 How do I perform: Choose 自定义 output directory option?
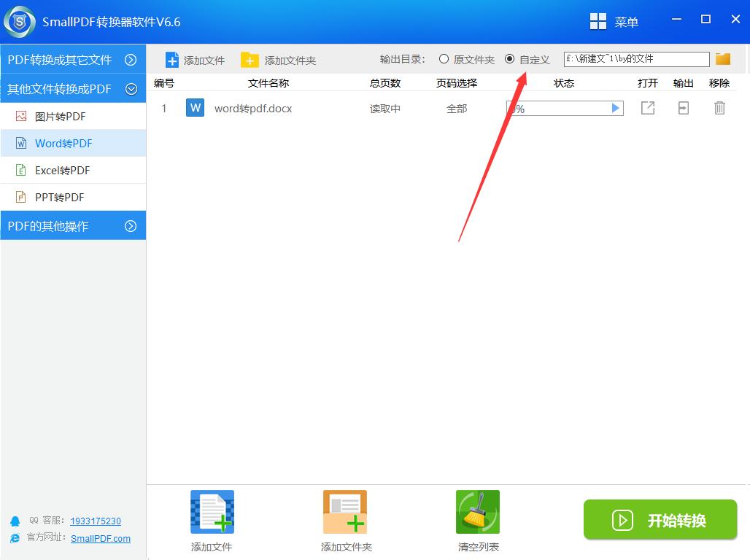509,59
